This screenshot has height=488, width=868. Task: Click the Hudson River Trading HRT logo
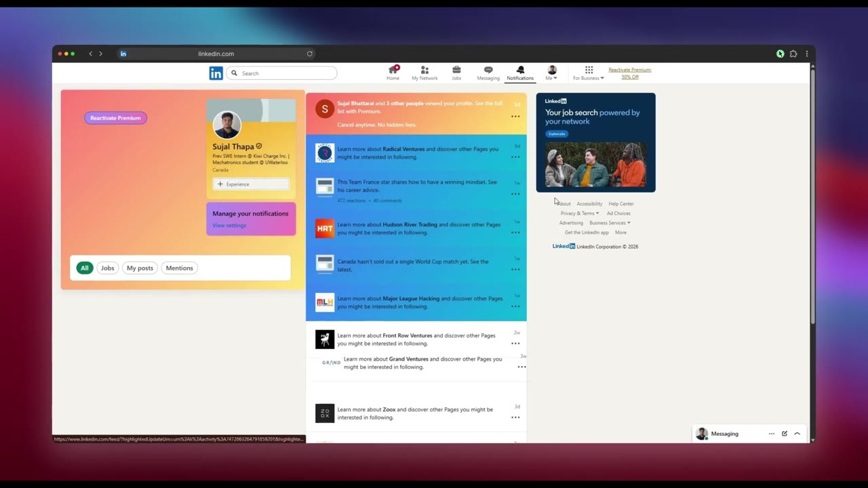tap(325, 228)
